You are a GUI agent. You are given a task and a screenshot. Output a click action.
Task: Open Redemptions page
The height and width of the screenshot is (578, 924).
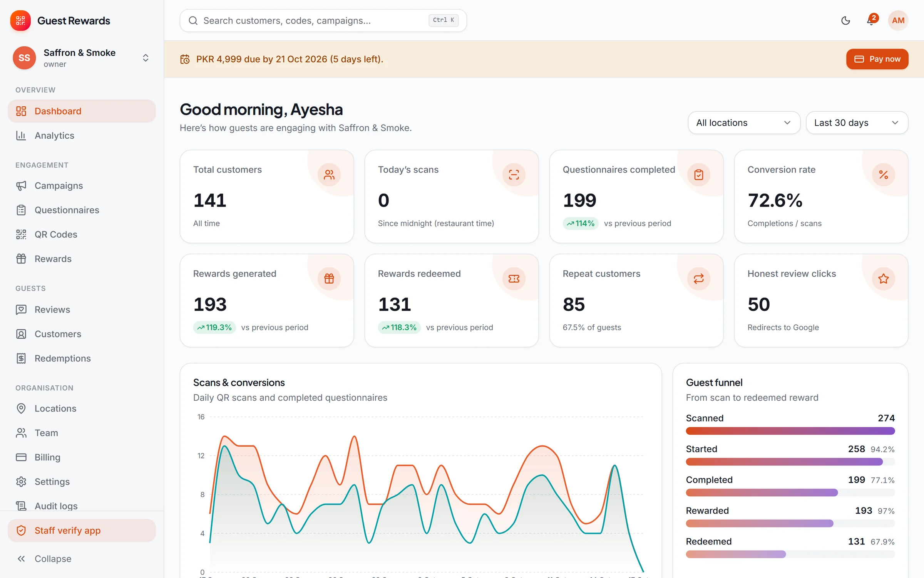click(82, 358)
